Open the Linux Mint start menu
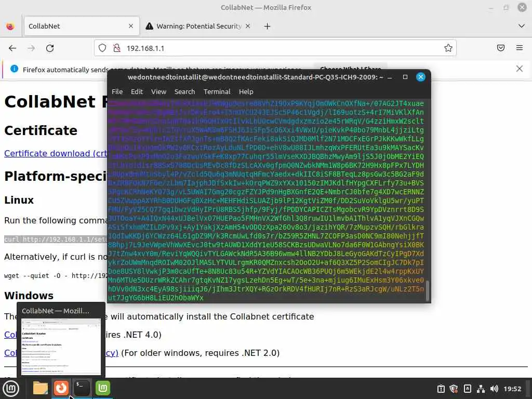 11,389
